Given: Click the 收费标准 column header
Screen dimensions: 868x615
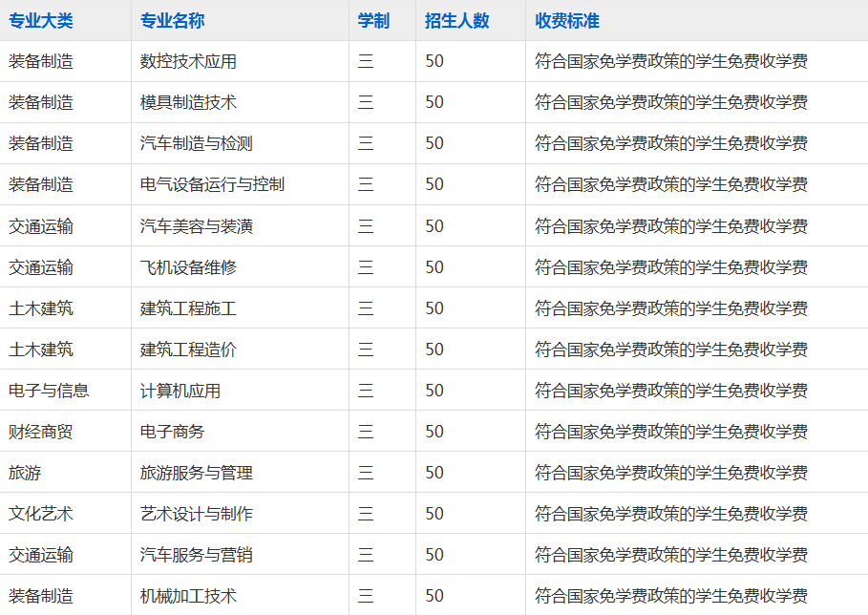Looking at the screenshot, I should tap(567, 21).
